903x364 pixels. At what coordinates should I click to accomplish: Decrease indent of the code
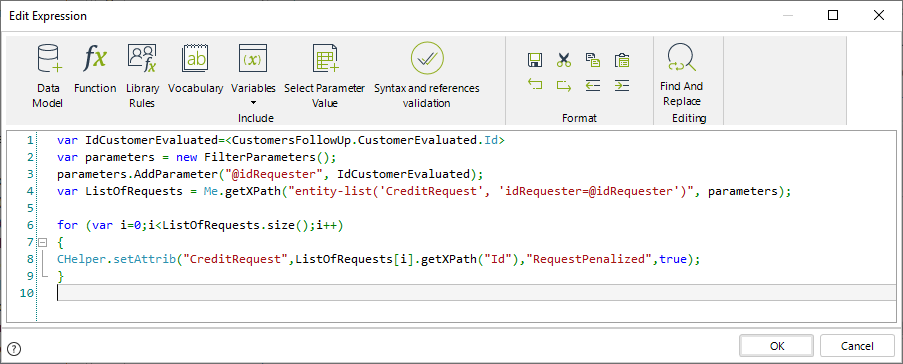click(593, 86)
